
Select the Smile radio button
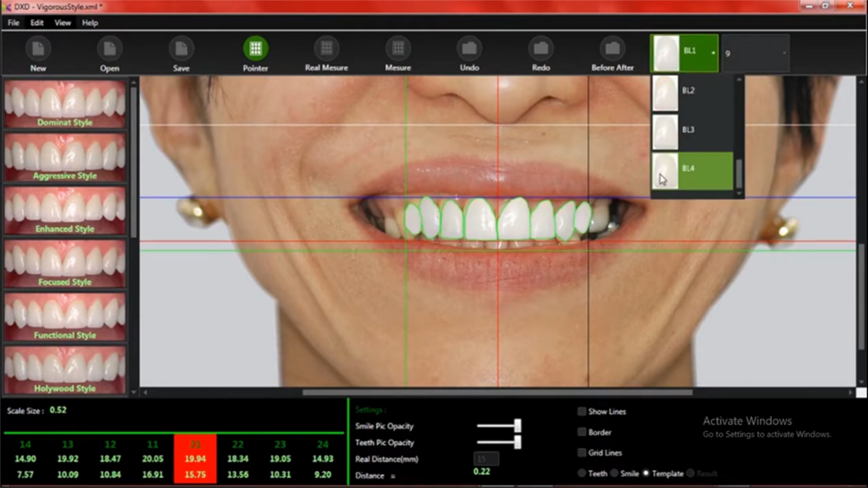(614, 473)
